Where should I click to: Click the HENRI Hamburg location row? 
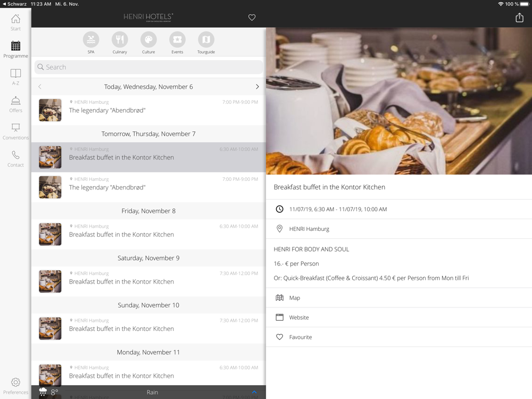pos(399,229)
